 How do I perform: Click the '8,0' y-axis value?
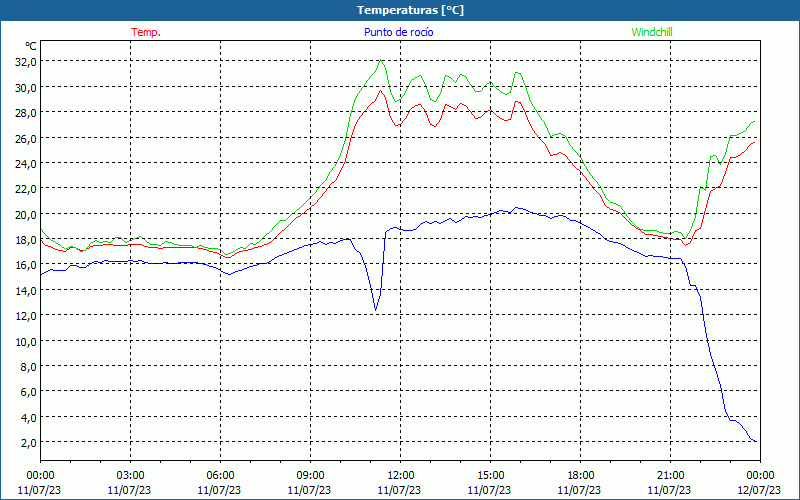pos(28,366)
